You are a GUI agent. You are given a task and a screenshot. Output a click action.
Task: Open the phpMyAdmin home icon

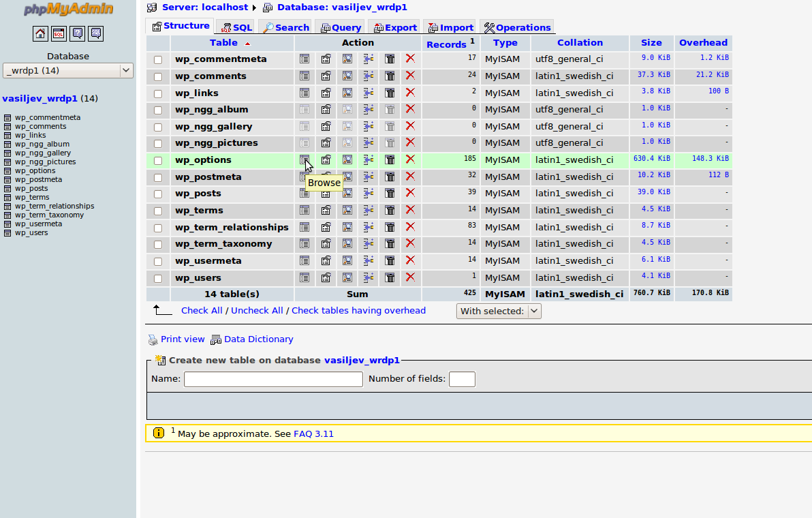pos(40,33)
